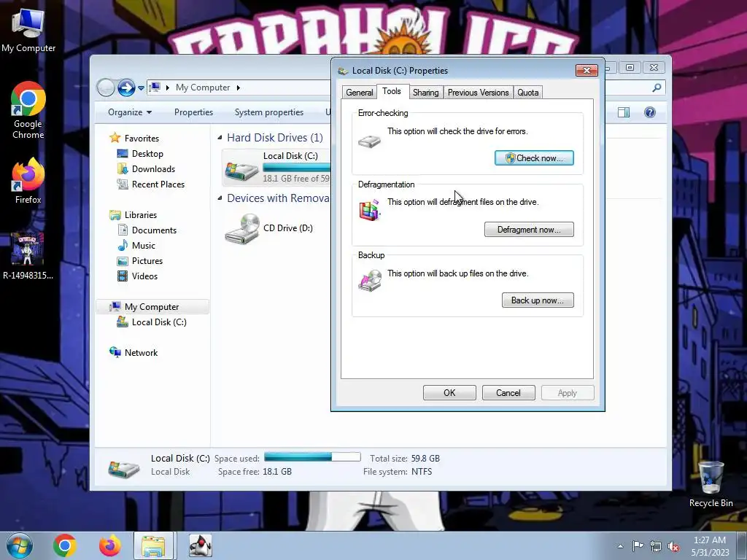Click Back up now button

(x=538, y=300)
